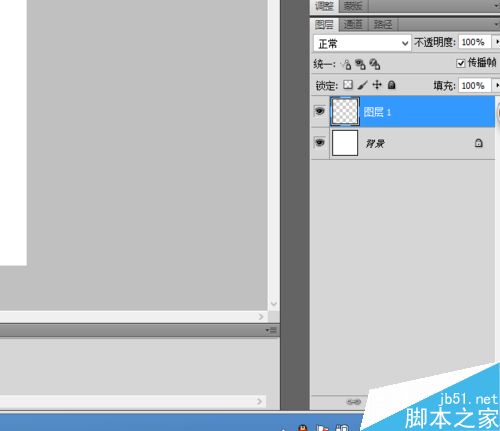Screen dimensions: 500x431
Task: Switch to the 调整 tab
Action: pyautogui.click(x=324, y=6)
